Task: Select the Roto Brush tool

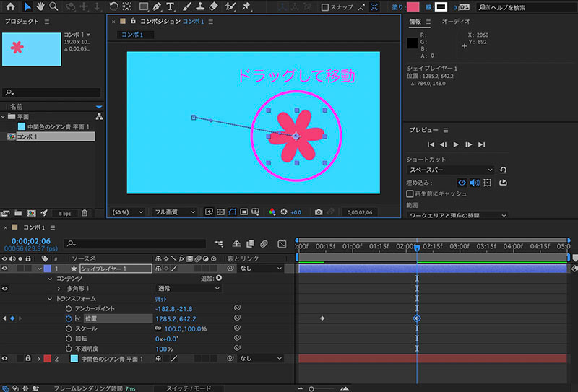Action: (230, 6)
